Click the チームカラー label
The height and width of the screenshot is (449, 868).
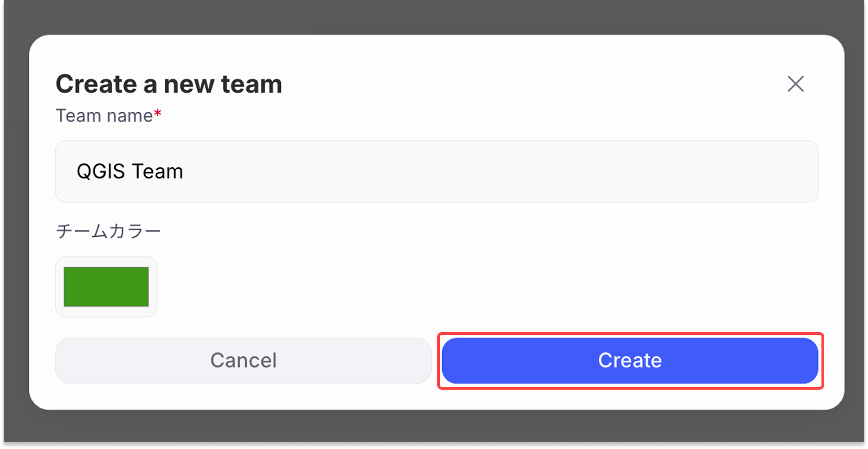(108, 231)
